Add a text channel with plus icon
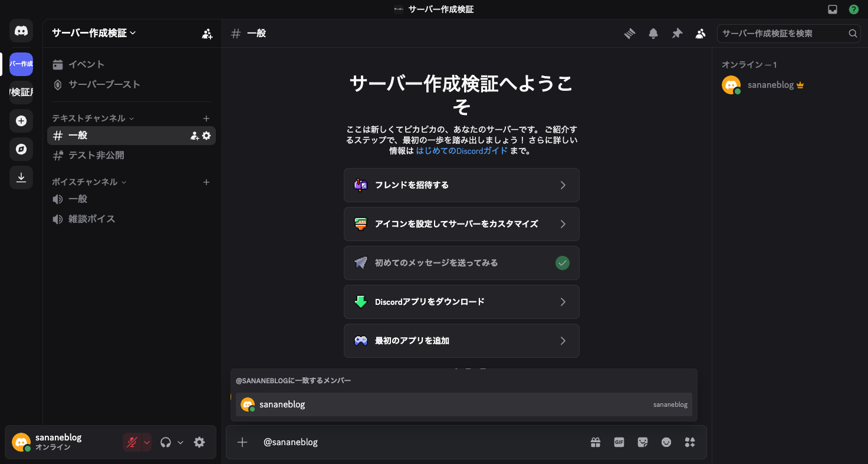 pos(206,119)
